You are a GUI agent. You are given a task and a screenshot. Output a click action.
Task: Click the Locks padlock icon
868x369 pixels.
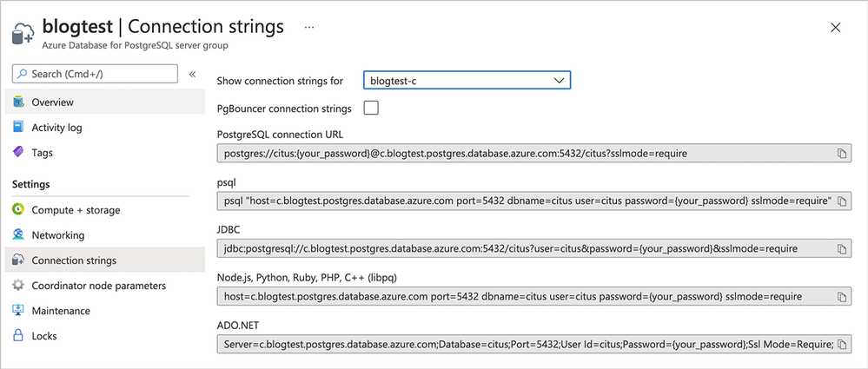click(18, 335)
